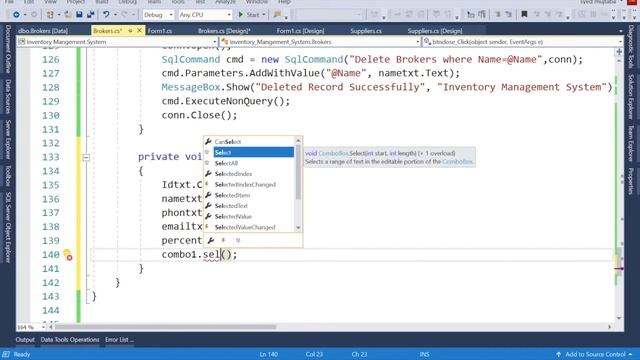Click the Navigate Backward toolbar icon
The width and height of the screenshot is (640, 360).
[x=16, y=15]
